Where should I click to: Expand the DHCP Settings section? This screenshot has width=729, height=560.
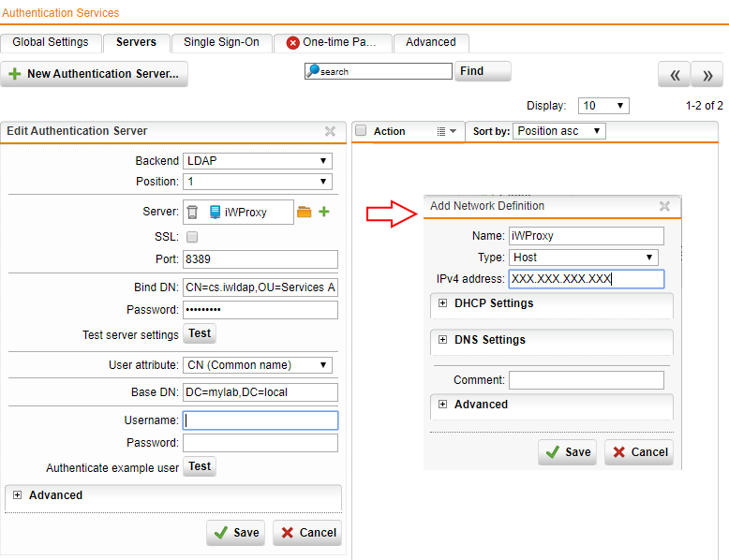tap(443, 303)
